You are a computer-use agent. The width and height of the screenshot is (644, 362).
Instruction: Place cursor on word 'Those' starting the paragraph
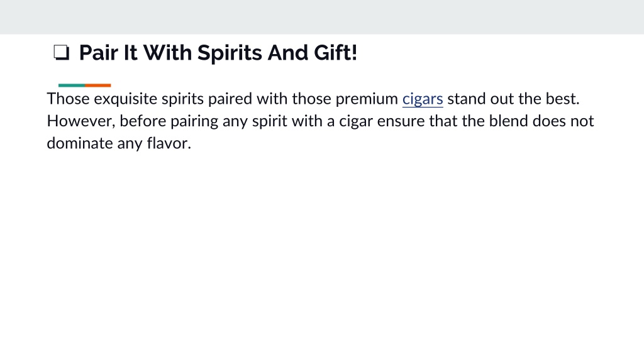click(x=68, y=99)
